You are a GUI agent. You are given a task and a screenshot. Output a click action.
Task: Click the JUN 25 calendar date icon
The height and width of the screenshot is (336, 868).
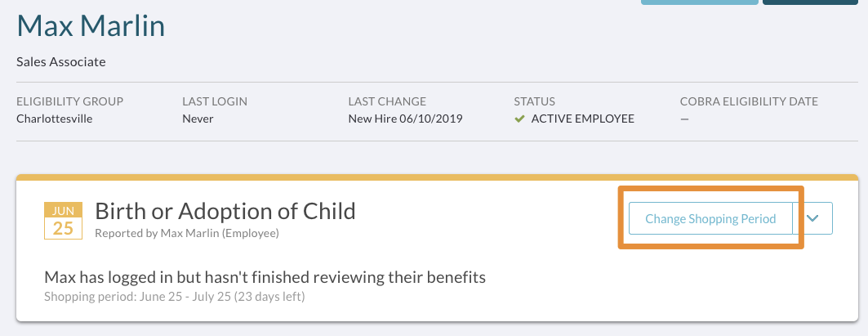click(63, 221)
